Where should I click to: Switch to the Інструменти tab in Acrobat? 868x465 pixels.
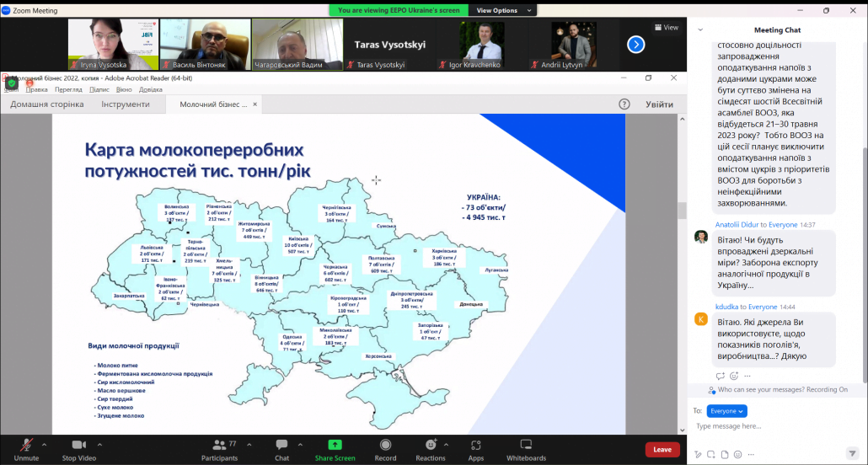pos(126,104)
